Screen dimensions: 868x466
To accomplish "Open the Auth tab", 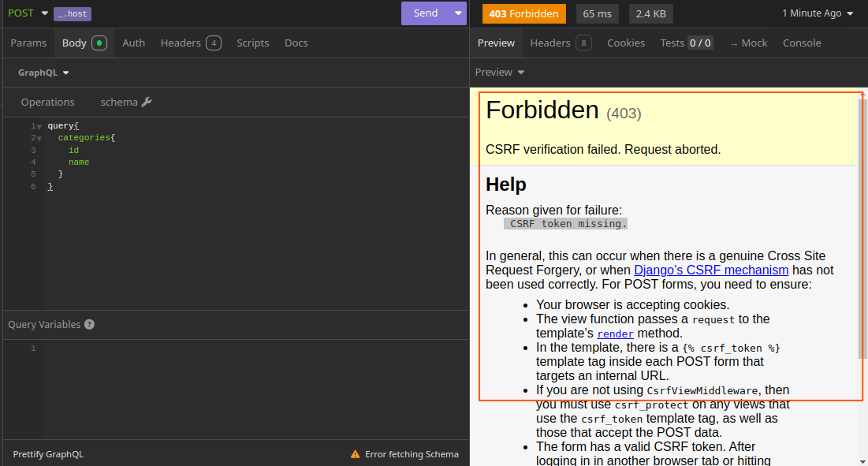I will (x=133, y=43).
